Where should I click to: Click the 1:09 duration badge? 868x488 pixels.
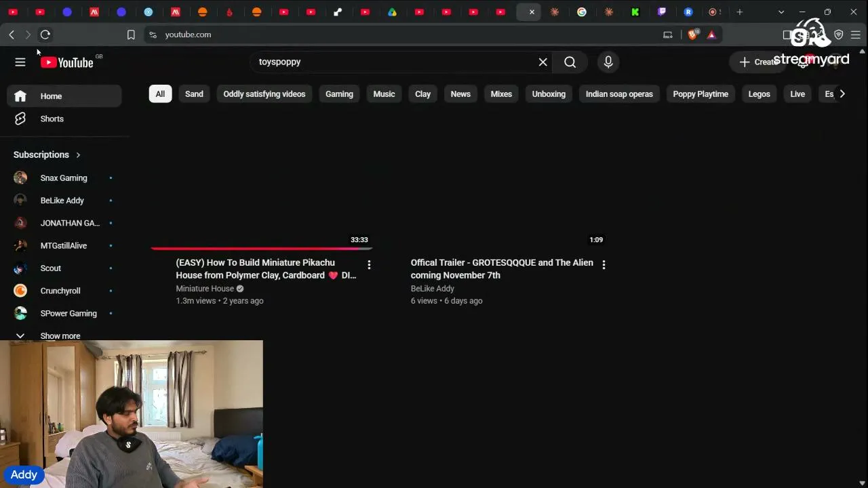click(596, 240)
